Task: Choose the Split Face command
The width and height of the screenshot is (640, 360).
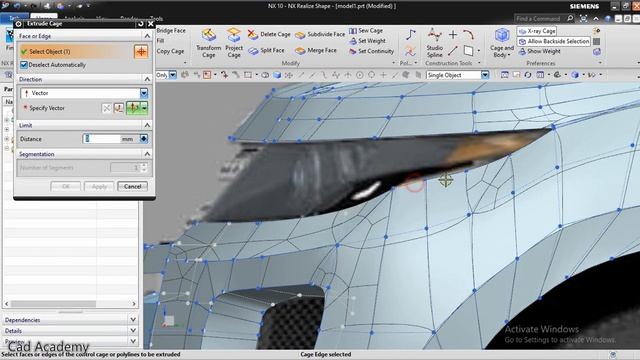Action: (x=267, y=51)
